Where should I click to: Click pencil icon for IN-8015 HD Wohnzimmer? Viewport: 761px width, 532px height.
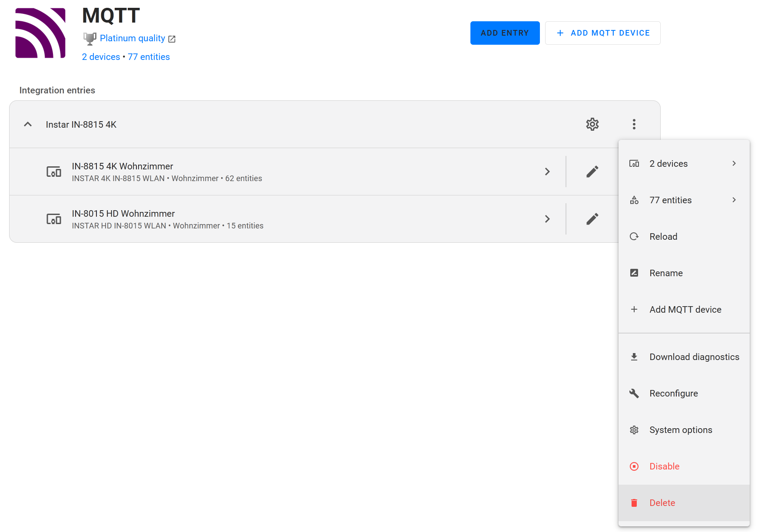[x=592, y=219]
